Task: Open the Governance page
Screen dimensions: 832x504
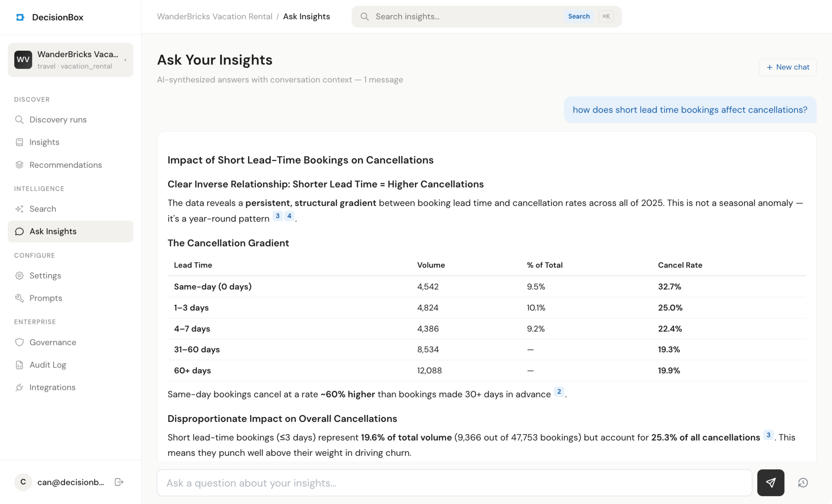Action: point(53,342)
